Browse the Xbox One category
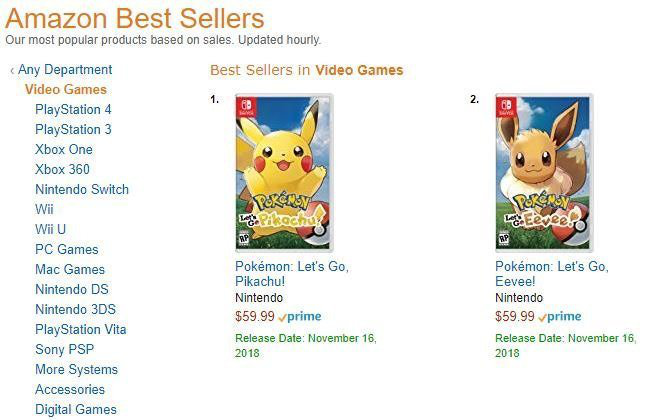The image size is (647, 420). (x=64, y=149)
